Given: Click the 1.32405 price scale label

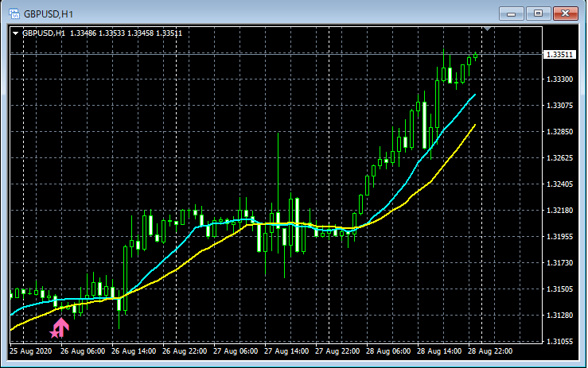Looking at the screenshot, I should (x=560, y=184).
